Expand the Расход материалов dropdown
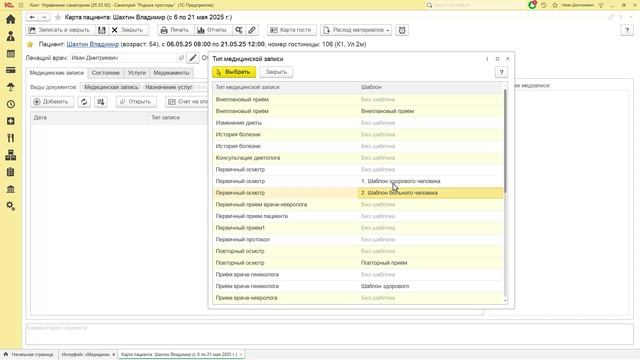The height and width of the screenshot is (360, 640). [356, 30]
